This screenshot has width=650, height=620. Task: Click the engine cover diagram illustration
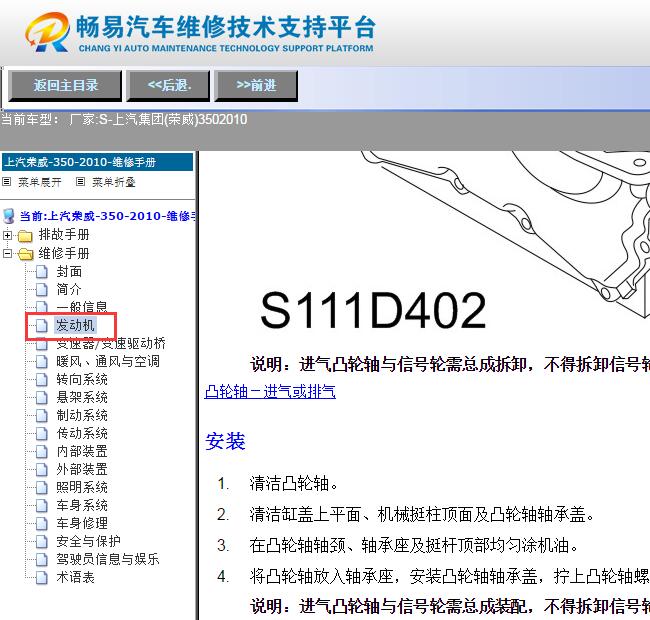506,234
